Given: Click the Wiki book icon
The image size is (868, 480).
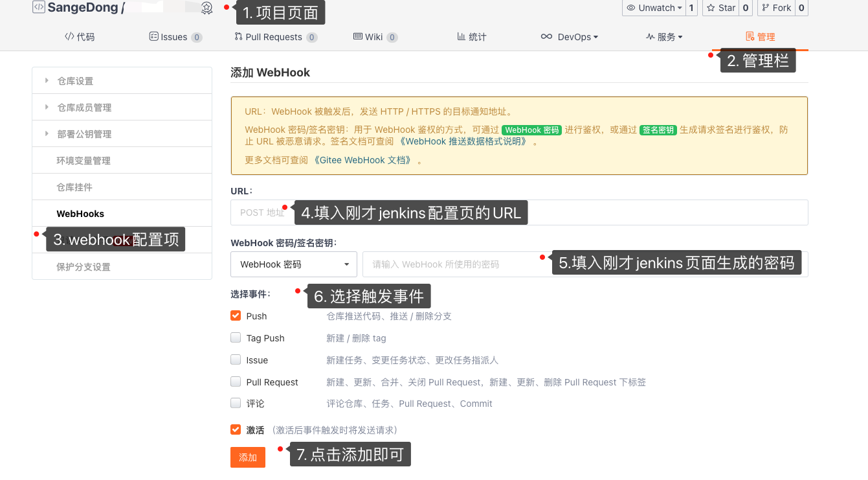Looking at the screenshot, I should 357,37.
